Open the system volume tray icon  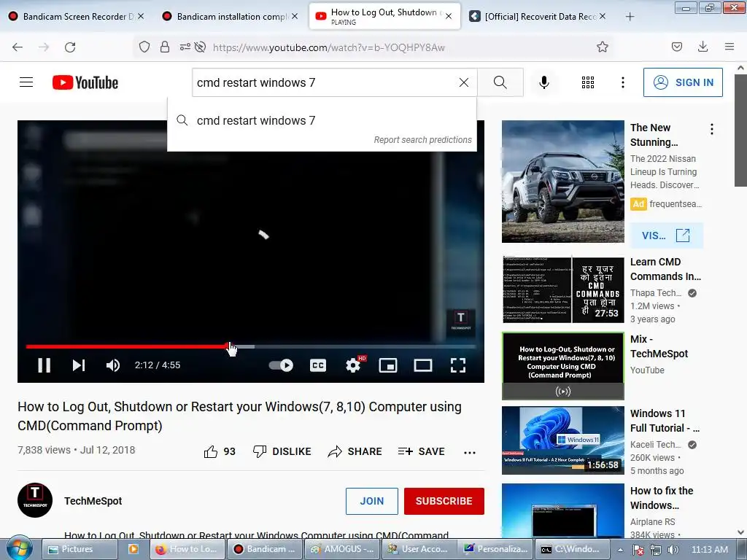673,550
